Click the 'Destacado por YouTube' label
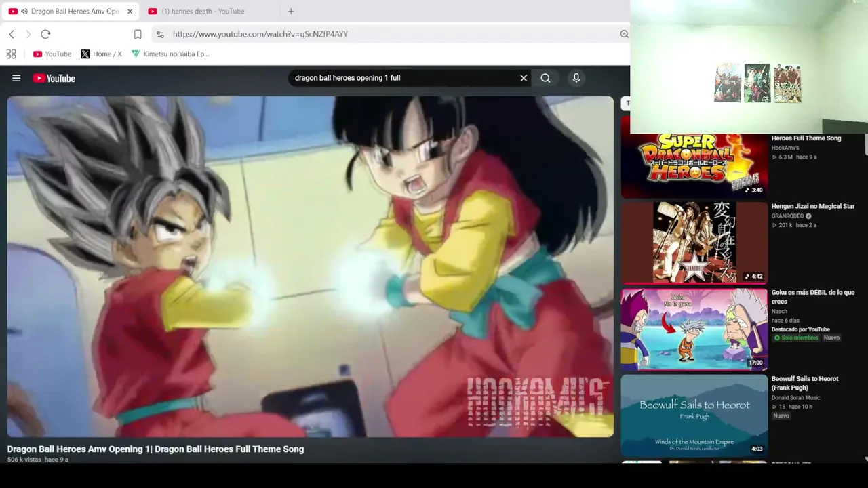Image resolution: width=868 pixels, height=488 pixels. 800,329
